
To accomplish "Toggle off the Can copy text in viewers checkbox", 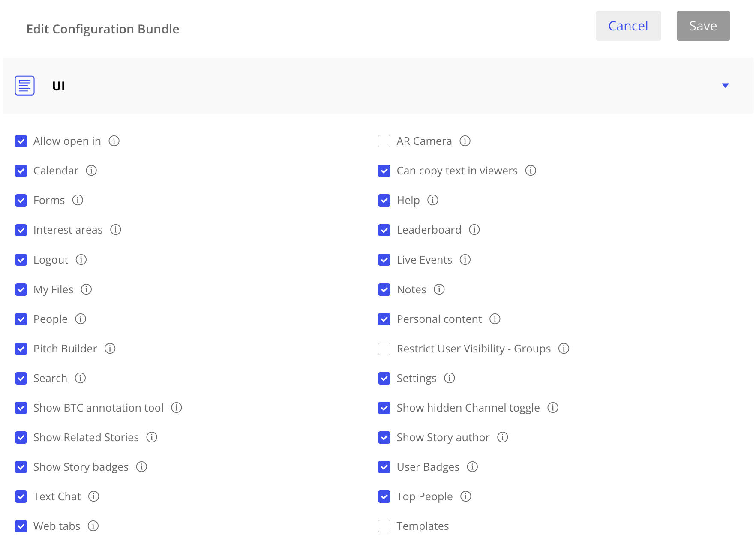I will pyautogui.click(x=384, y=171).
